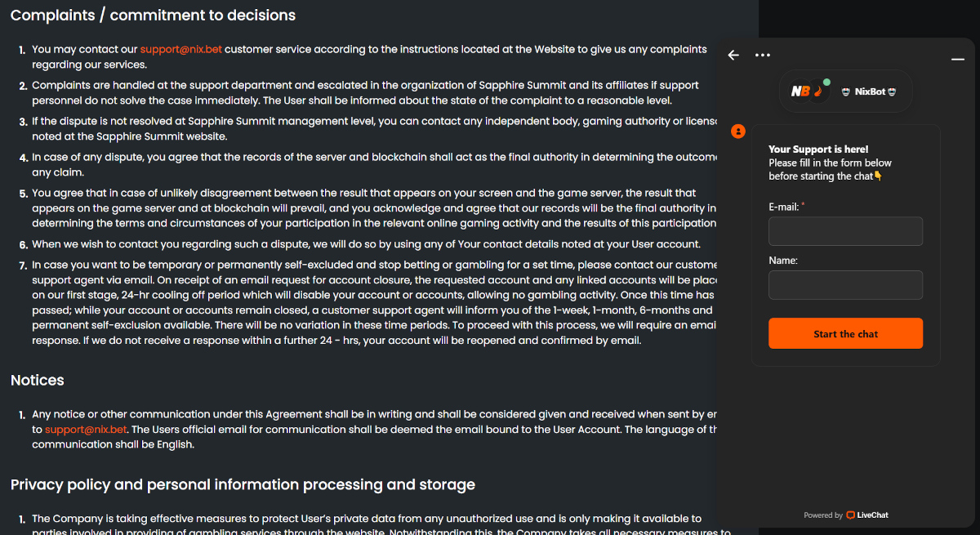Click the Privacy policy section heading
The image size is (980, 535).
click(243, 485)
